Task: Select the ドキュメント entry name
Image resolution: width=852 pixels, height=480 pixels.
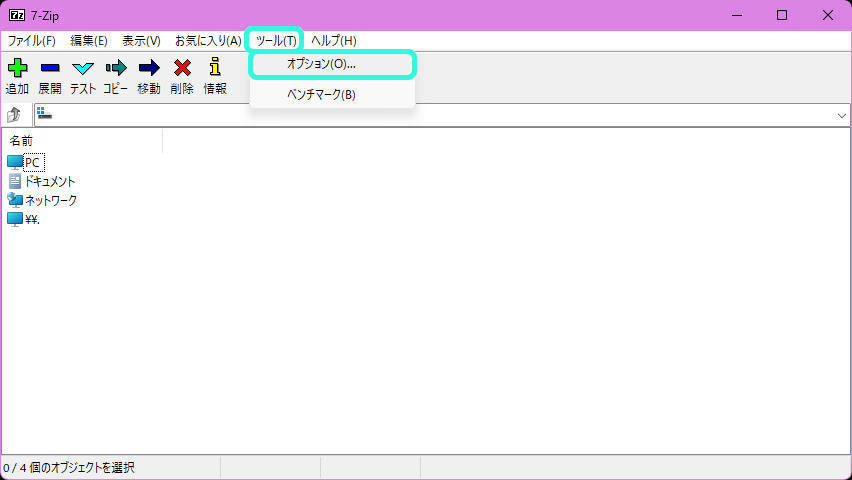Action: pyautogui.click(x=50, y=182)
